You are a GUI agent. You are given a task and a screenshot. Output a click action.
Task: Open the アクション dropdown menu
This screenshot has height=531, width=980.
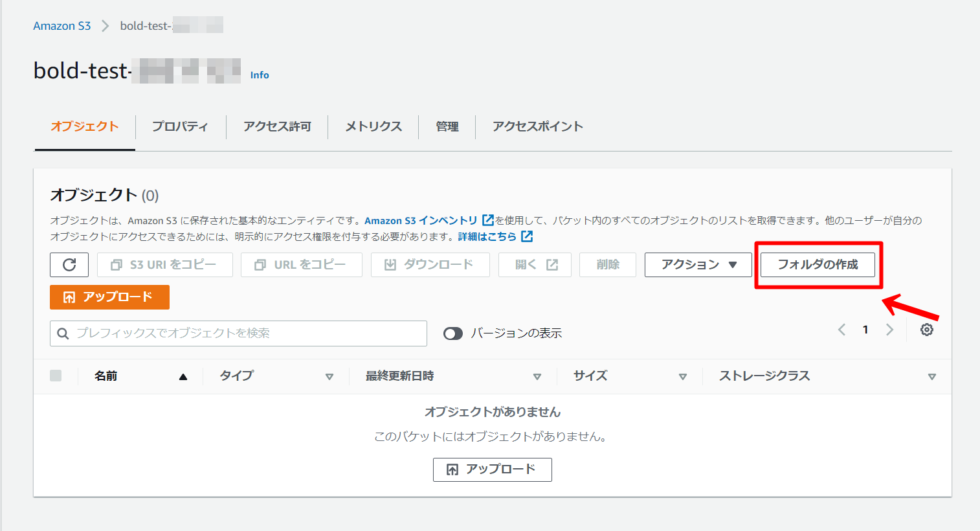point(698,264)
